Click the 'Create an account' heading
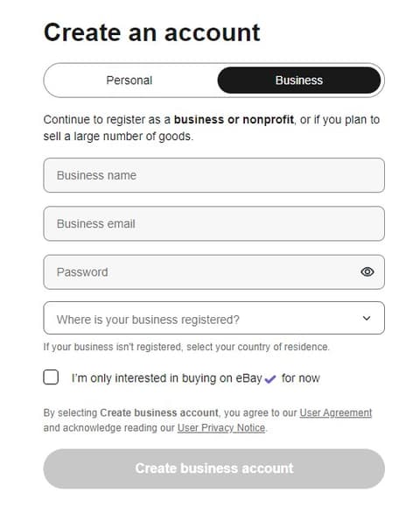420x514 pixels. pos(151,32)
